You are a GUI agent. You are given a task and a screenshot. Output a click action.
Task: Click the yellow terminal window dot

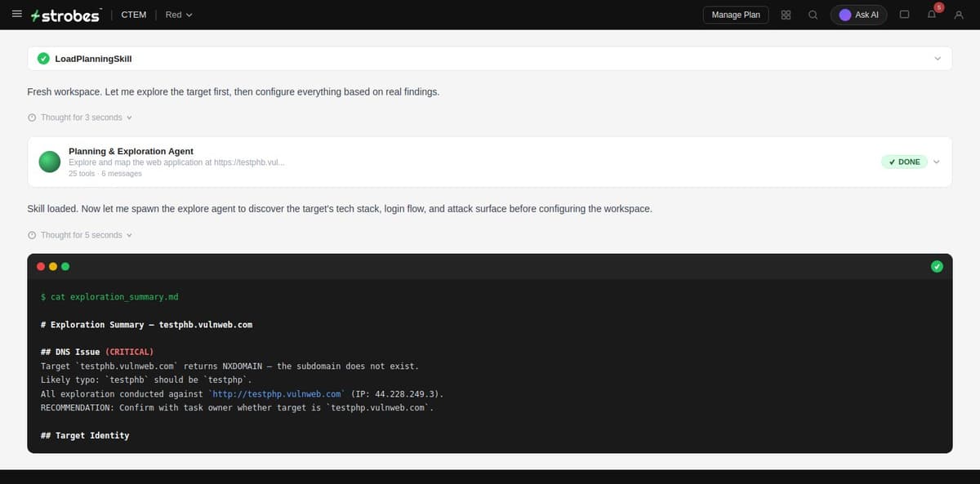(x=53, y=266)
